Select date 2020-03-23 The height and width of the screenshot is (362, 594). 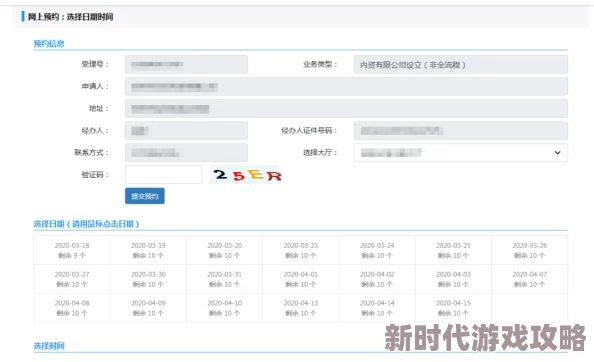coord(301,250)
